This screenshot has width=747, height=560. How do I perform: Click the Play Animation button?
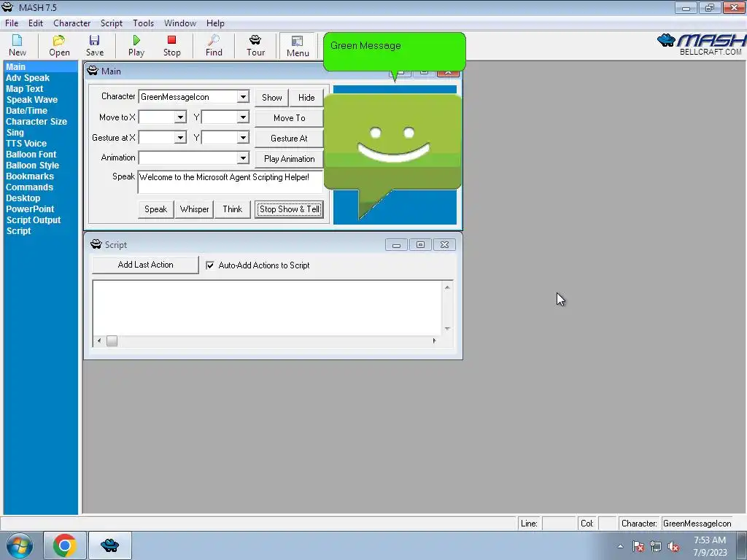[289, 158]
